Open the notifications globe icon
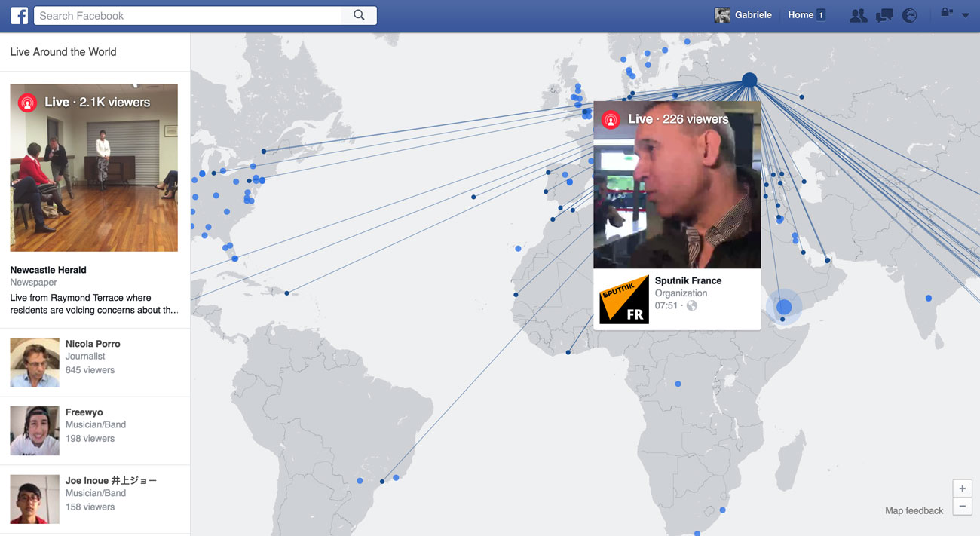980x536 pixels. point(910,15)
